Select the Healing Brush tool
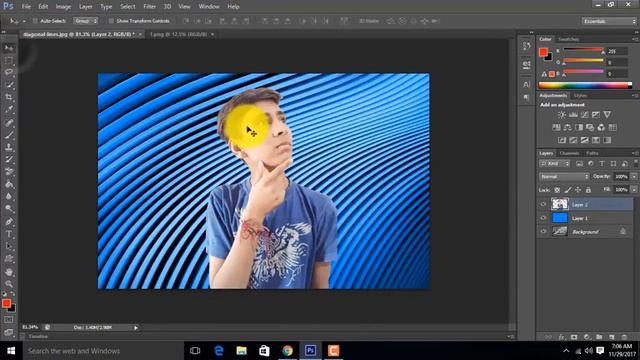The width and height of the screenshot is (640, 360). 9,122
